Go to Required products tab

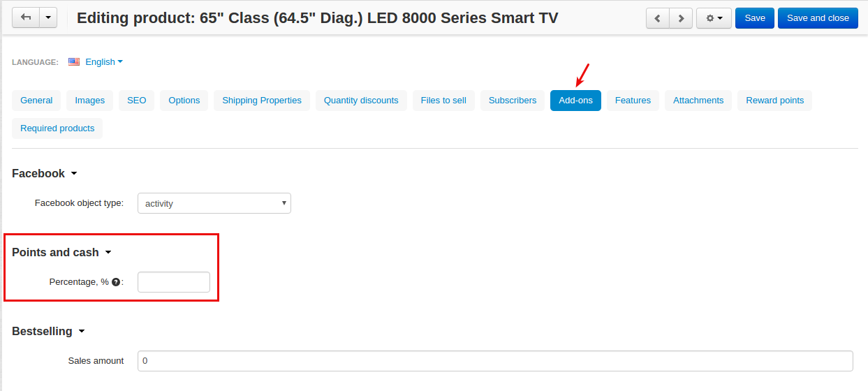(57, 128)
